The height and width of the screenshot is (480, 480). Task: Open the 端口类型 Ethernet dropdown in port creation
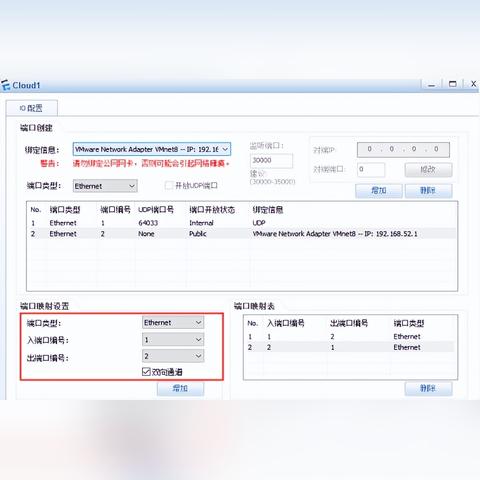(x=105, y=186)
